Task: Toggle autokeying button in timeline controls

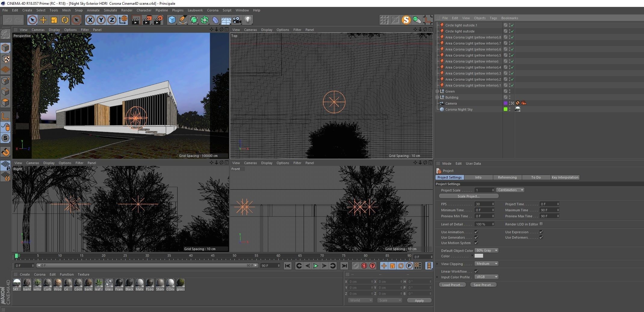Action: pyautogui.click(x=364, y=266)
